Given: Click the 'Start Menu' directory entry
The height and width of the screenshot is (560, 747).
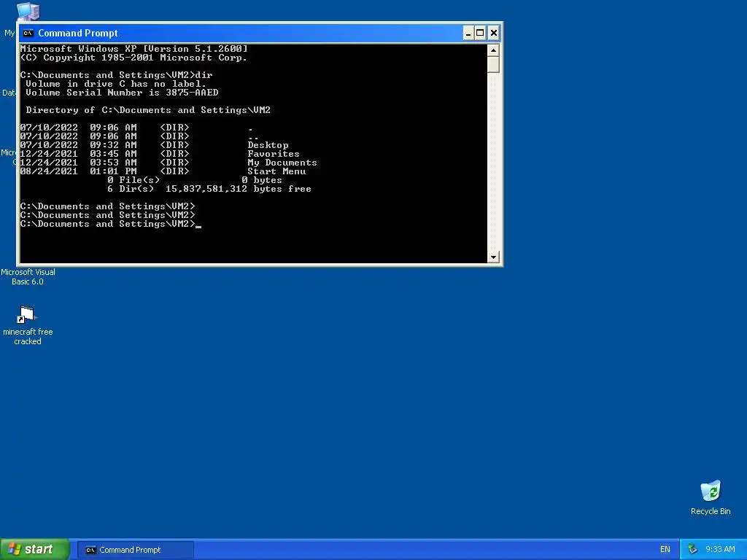Looking at the screenshot, I should [276, 171].
